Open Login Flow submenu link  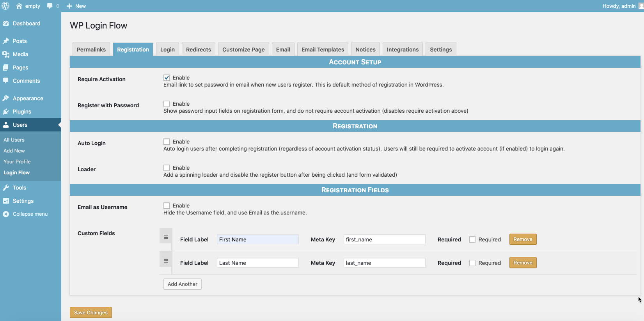(x=17, y=172)
